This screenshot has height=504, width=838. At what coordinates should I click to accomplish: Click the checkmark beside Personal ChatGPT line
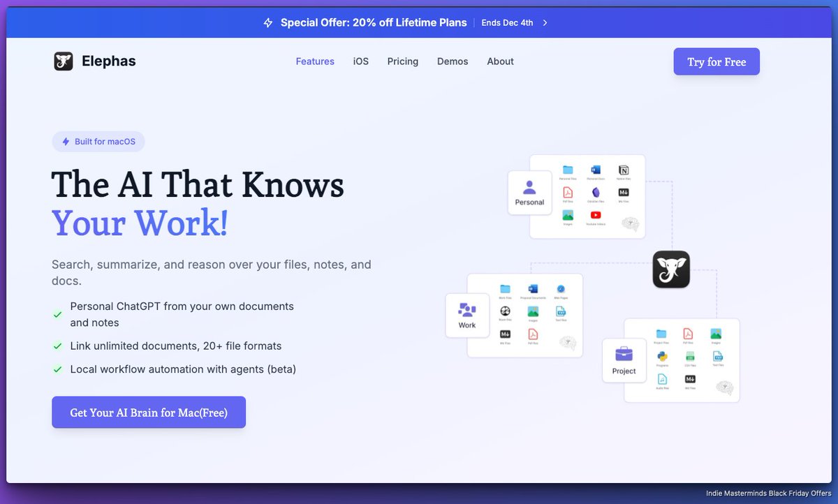[x=57, y=315]
